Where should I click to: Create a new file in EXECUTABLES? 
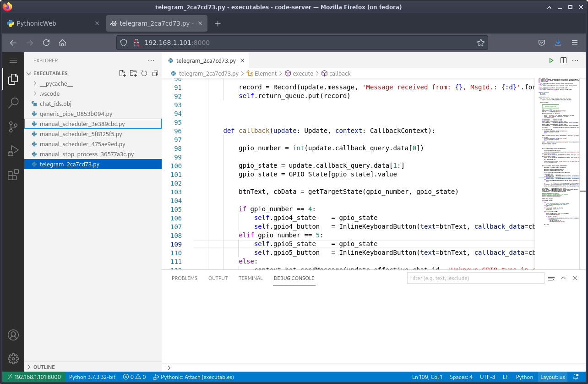(x=122, y=73)
